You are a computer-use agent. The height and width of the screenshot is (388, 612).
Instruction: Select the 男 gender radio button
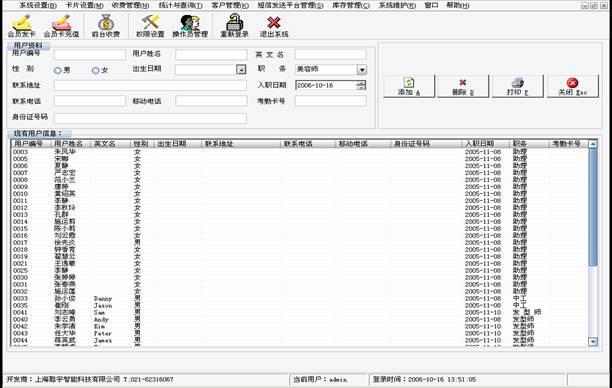[x=58, y=70]
